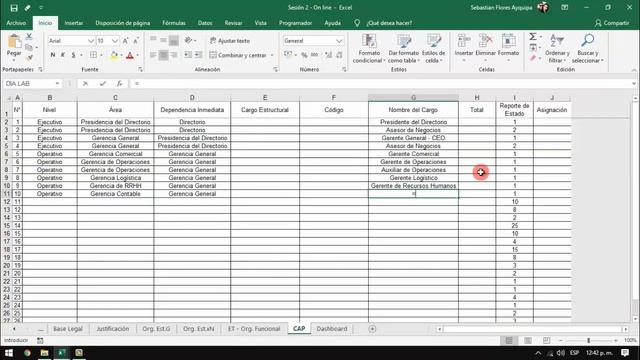Switch to Insertar ribbon tab

(x=73, y=23)
